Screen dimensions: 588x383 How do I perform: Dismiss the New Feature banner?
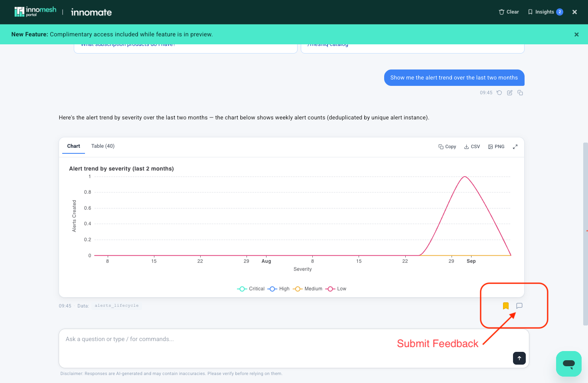click(x=576, y=34)
